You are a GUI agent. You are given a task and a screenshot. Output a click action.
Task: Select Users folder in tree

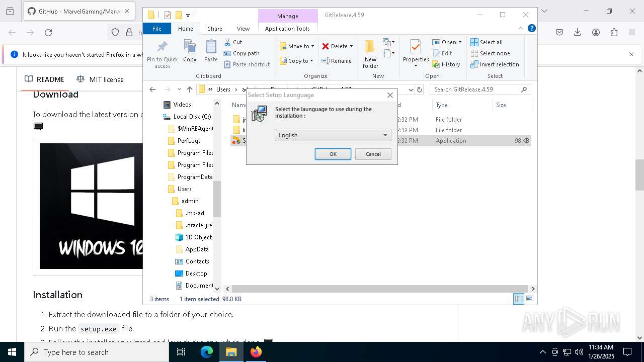click(x=184, y=189)
